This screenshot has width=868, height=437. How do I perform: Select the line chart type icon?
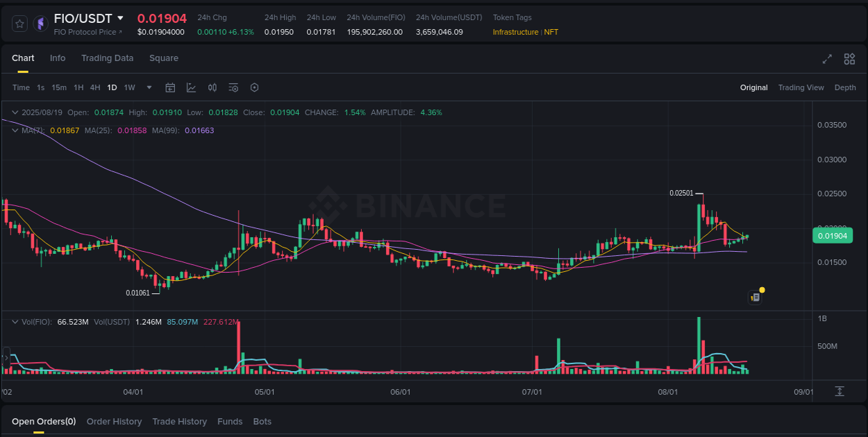191,87
